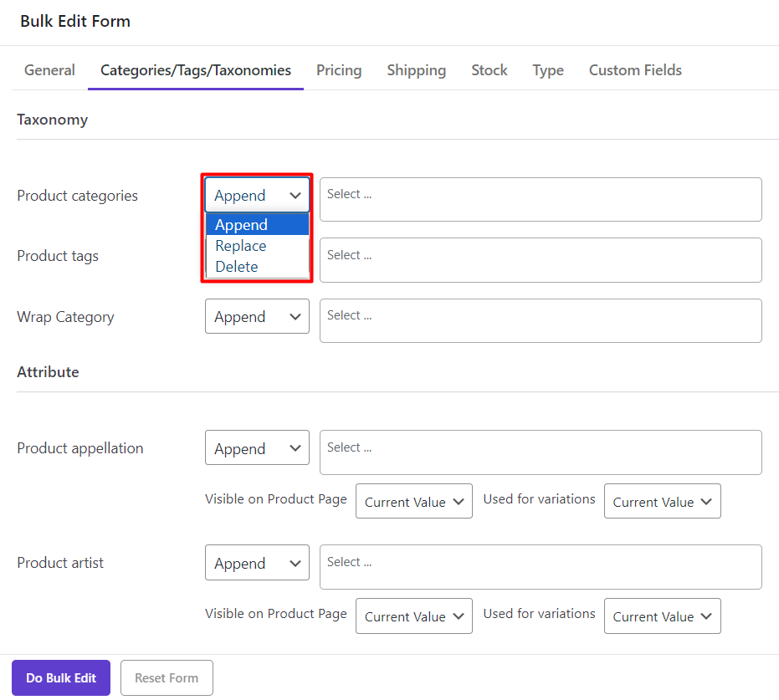779x700 pixels.
Task: Pick Append option in the dropdown list
Action: (242, 225)
